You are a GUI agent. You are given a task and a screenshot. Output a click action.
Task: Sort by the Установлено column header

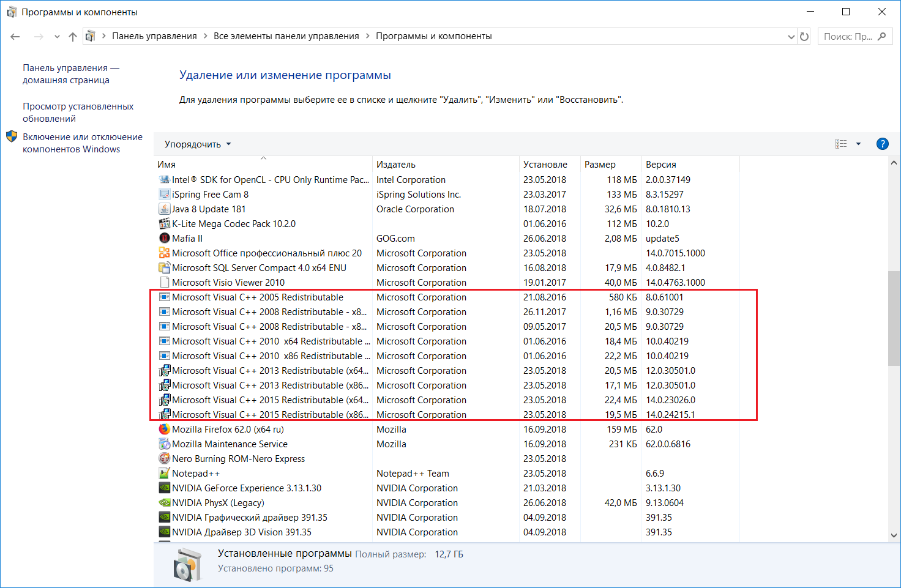550,165
